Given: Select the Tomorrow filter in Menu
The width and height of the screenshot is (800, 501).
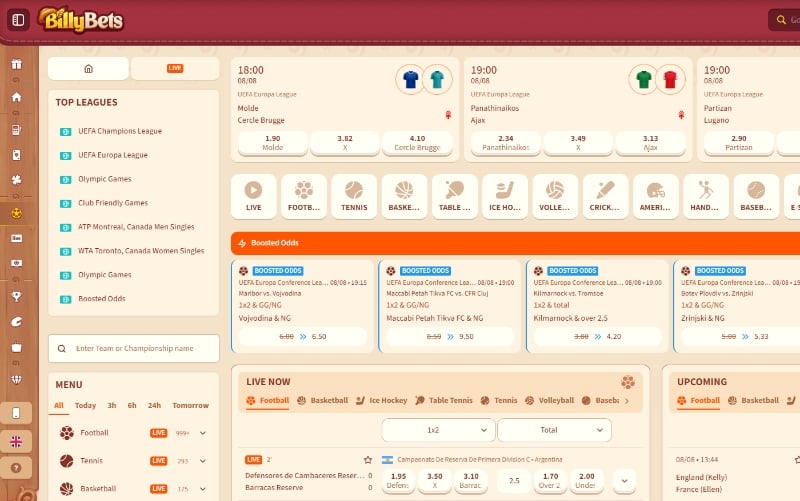Looking at the screenshot, I should [190, 406].
